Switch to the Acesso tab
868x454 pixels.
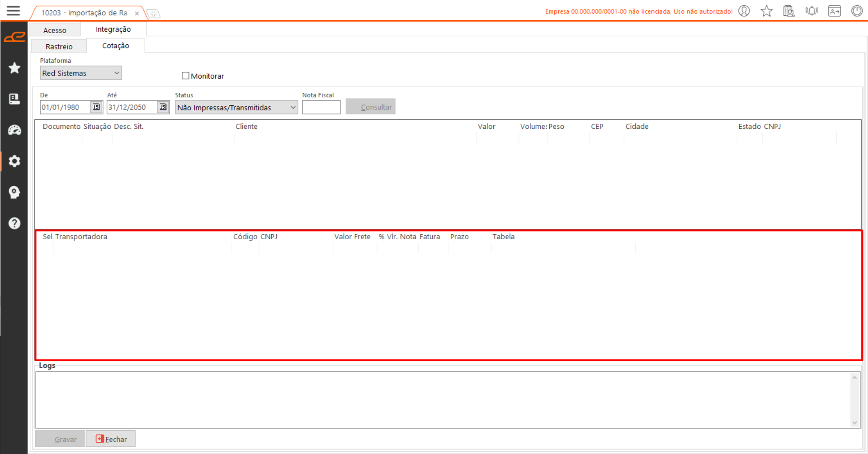(55, 30)
